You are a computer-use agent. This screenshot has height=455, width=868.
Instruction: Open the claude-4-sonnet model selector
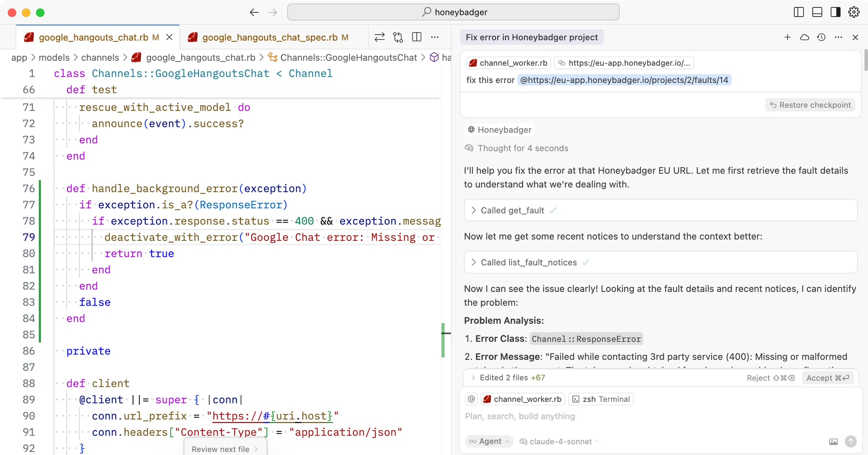(x=558, y=441)
